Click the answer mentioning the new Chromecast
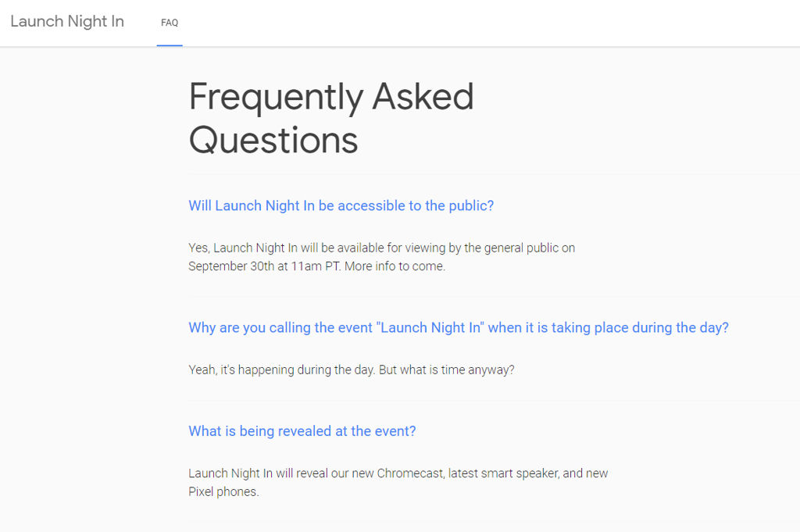This screenshot has width=800, height=532. pos(398,473)
